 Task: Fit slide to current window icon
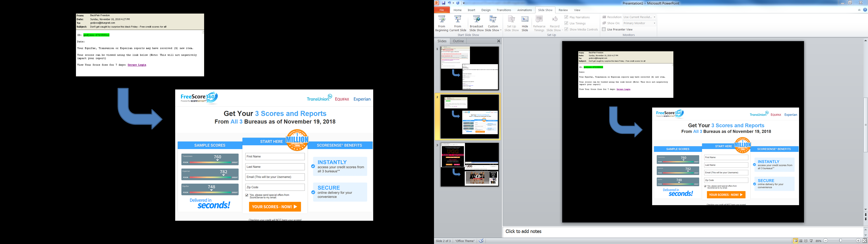tap(865, 241)
